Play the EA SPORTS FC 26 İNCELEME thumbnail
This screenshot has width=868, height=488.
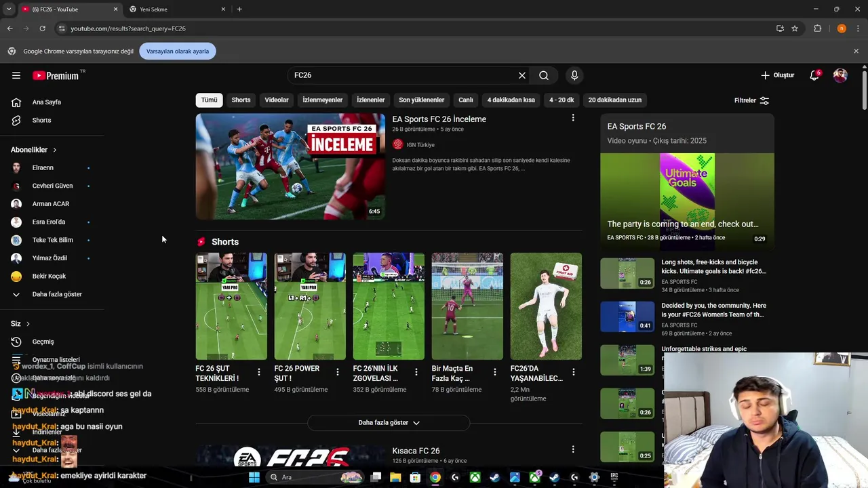(290, 166)
